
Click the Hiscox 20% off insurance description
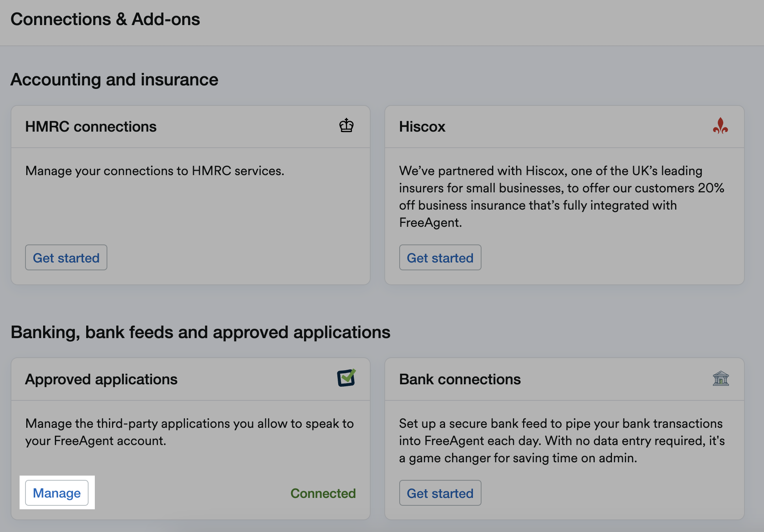561,196
